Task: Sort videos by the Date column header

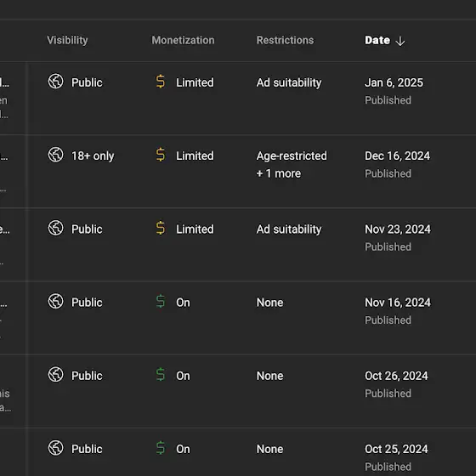Action: coord(377,40)
